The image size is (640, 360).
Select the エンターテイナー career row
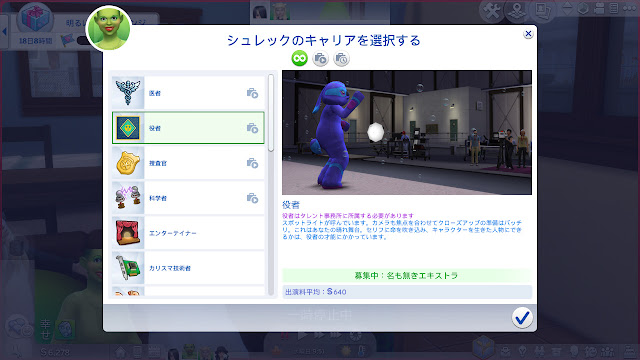[188, 233]
